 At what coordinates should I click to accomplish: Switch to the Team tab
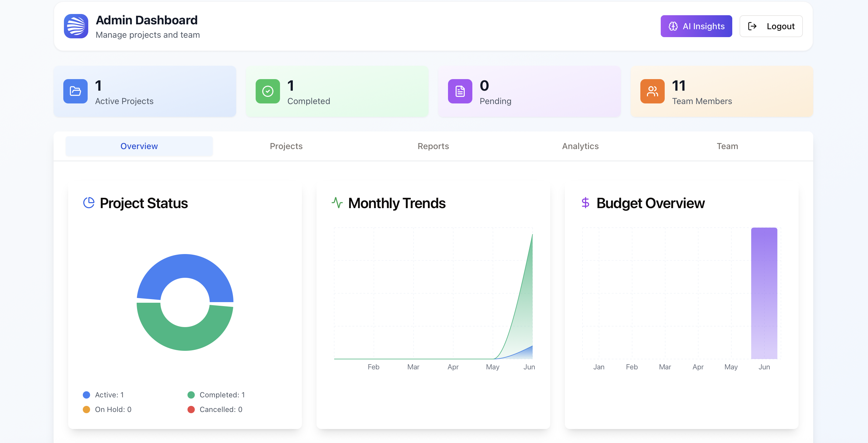coord(727,146)
